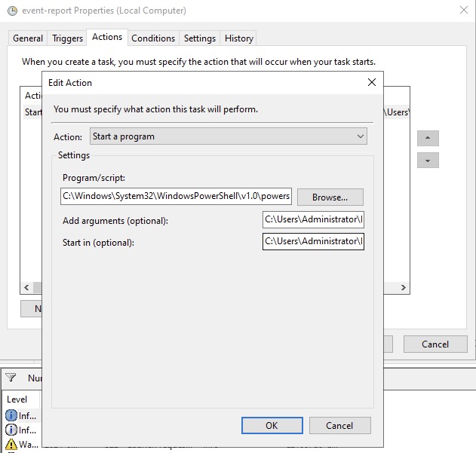The image size is (476, 453).
Task: Click the clock icon in the title bar
Action: click(x=11, y=11)
